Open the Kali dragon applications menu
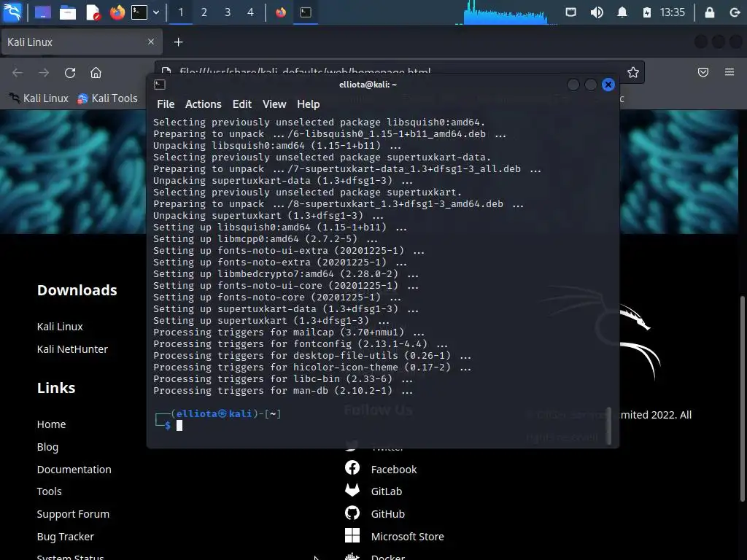Screen dimensions: 747x560 click(x=12, y=12)
